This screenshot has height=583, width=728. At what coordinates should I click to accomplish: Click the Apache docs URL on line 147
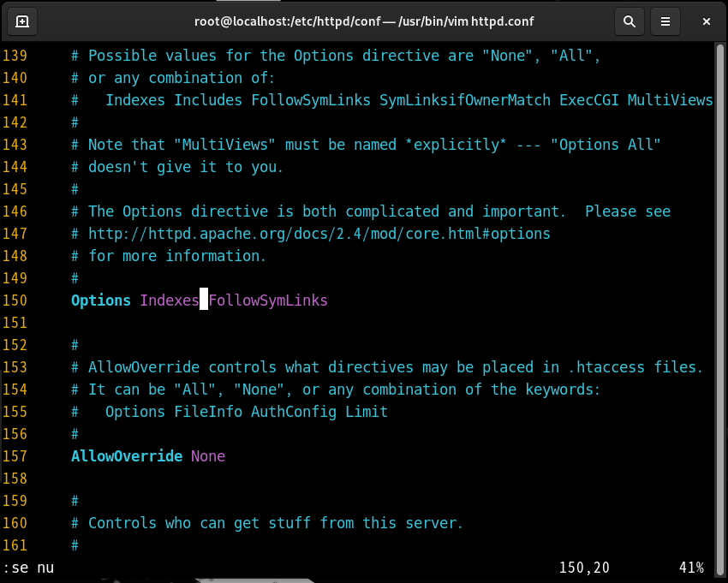(319, 234)
